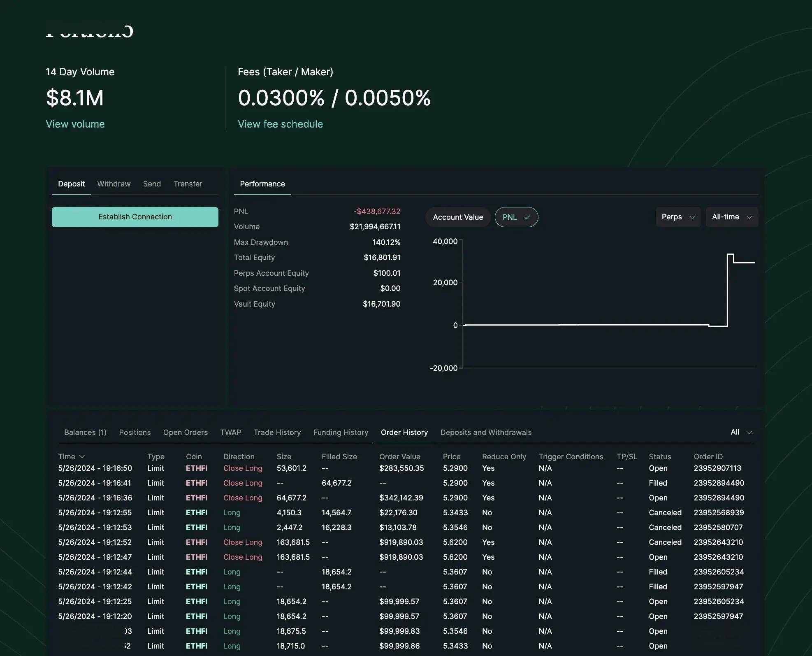Select the Positions panel icon
Image resolution: width=812 pixels, height=656 pixels.
[135, 433]
